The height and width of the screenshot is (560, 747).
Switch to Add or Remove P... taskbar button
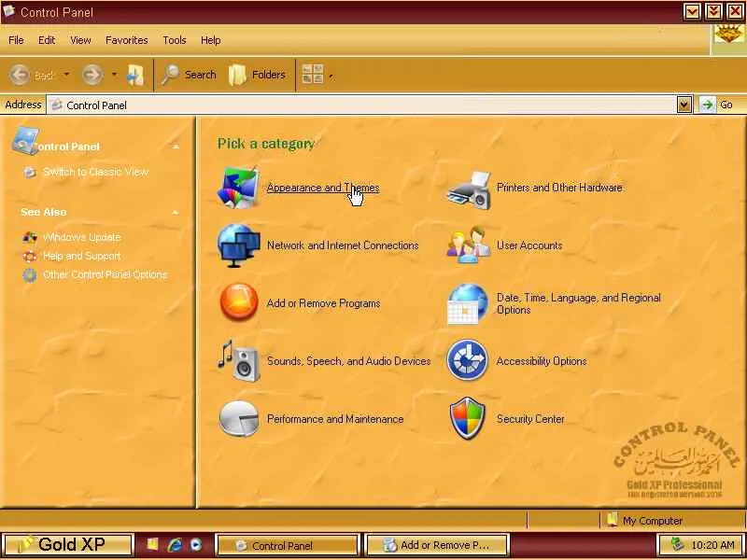click(x=436, y=545)
